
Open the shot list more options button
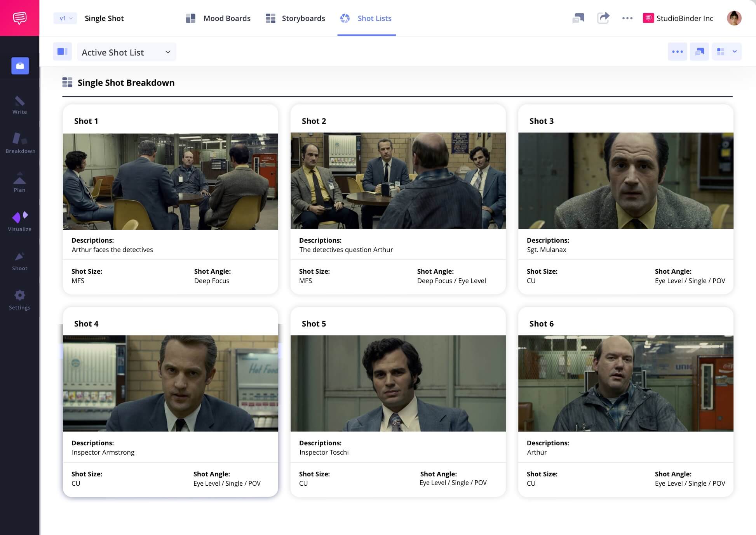(x=677, y=52)
